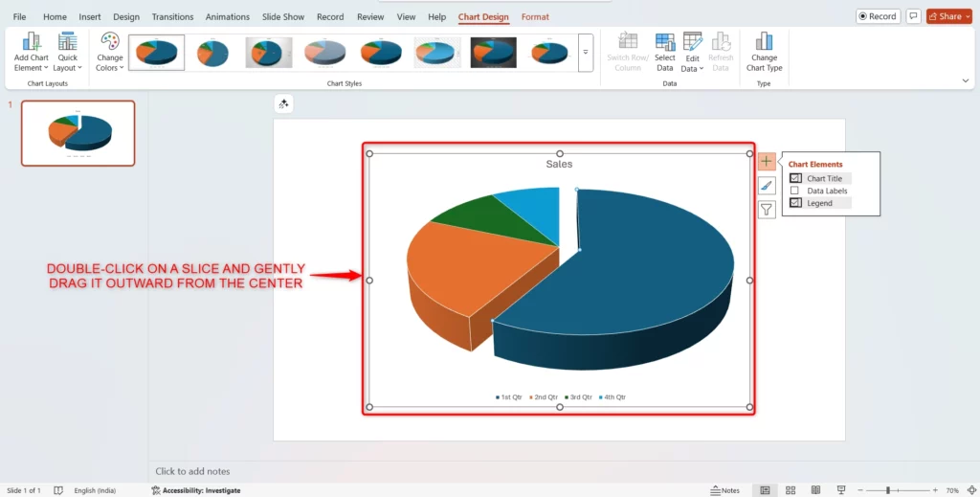Viewport: 980px width, 497px height.
Task: Enable the Data Labels checkbox
Action: 794,192
